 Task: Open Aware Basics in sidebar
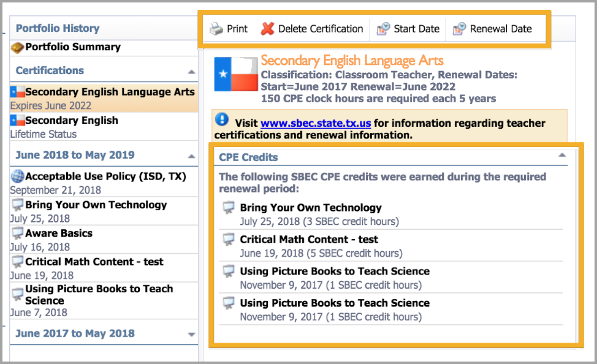(59, 233)
